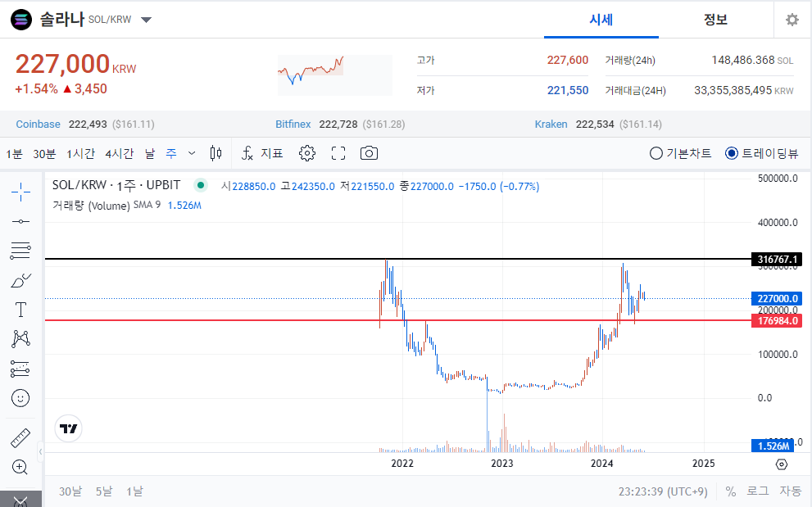Select the trend line drawing tool

click(20, 222)
